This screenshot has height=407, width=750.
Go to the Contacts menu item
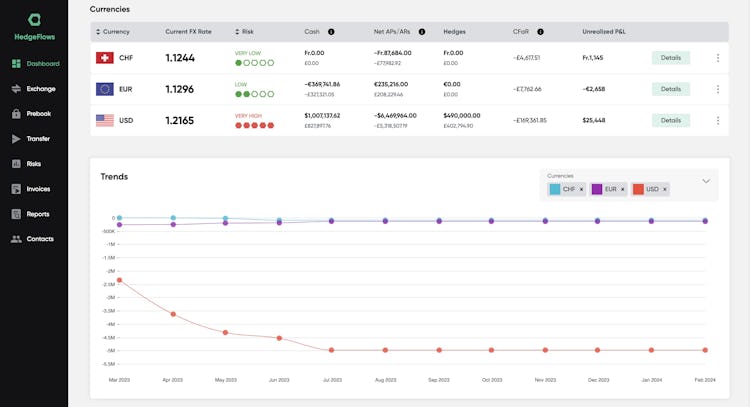point(40,239)
